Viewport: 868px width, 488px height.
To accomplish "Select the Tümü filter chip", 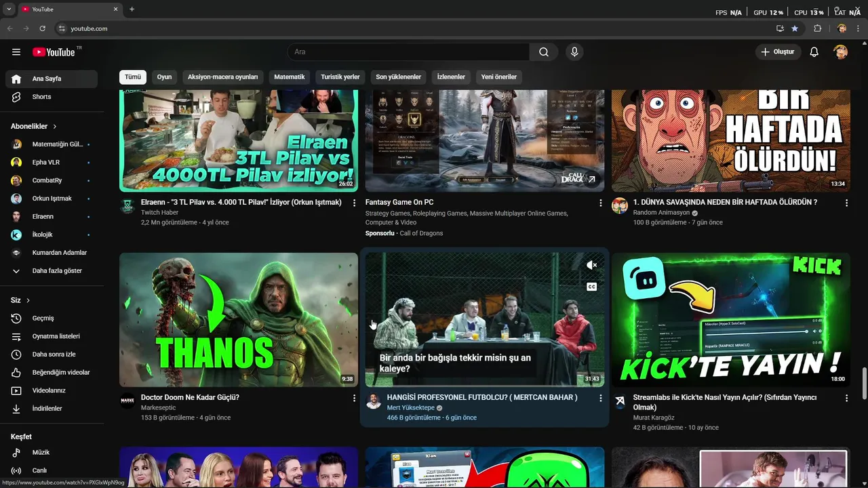I will 133,77.
